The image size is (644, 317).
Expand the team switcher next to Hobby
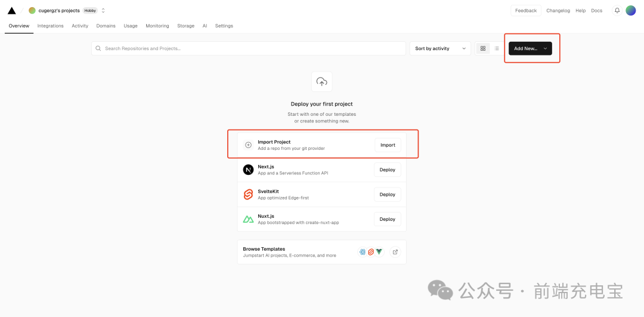pos(103,11)
